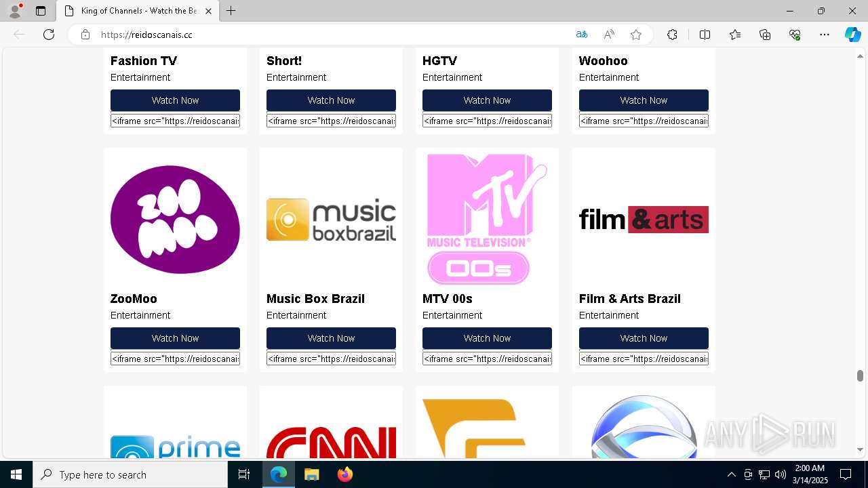Open File Explorer from taskbar
Viewport: 868px width, 488px height.
(x=311, y=474)
